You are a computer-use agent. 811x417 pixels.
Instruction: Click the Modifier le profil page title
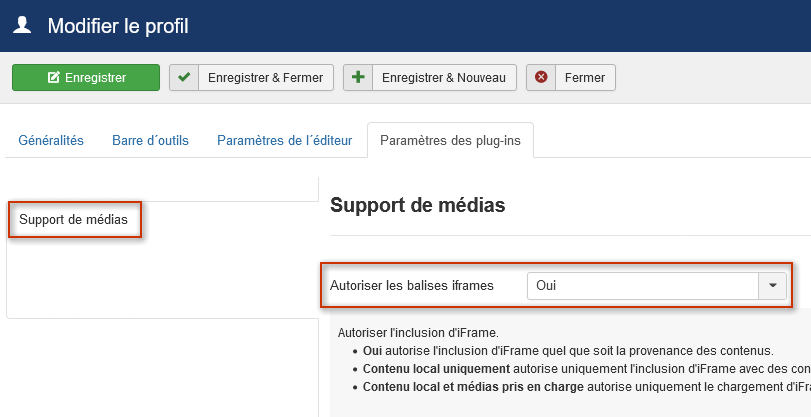pos(118,26)
